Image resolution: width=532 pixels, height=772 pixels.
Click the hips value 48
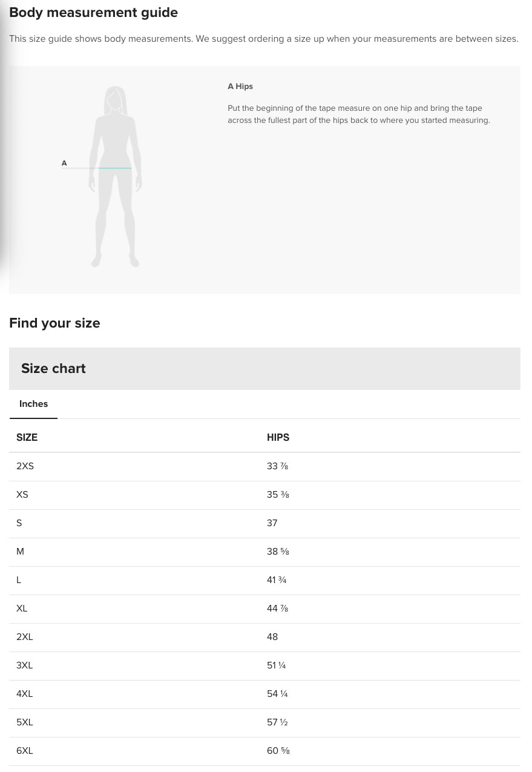[x=272, y=637]
